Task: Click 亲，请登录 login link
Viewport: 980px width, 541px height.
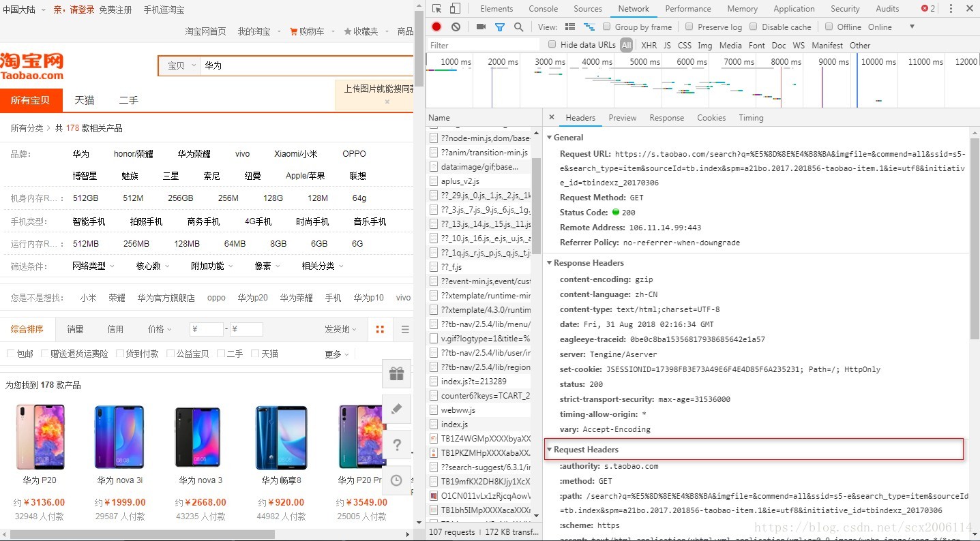Action: (74, 10)
